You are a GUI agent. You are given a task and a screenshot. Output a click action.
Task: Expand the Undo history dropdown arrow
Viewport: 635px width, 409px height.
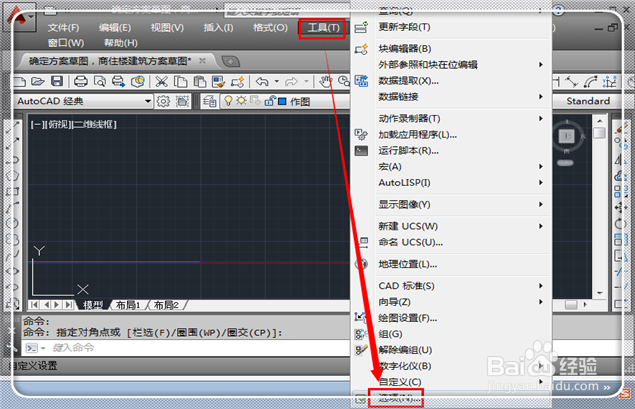tap(277, 81)
